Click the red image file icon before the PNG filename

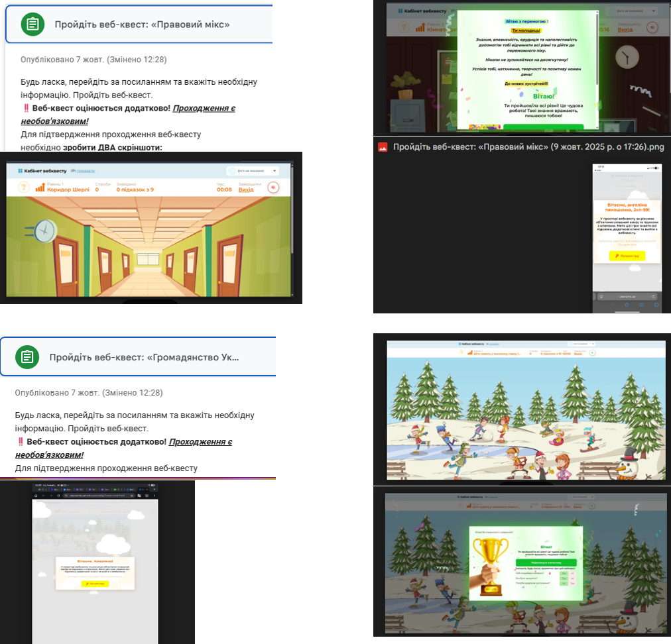point(383,147)
